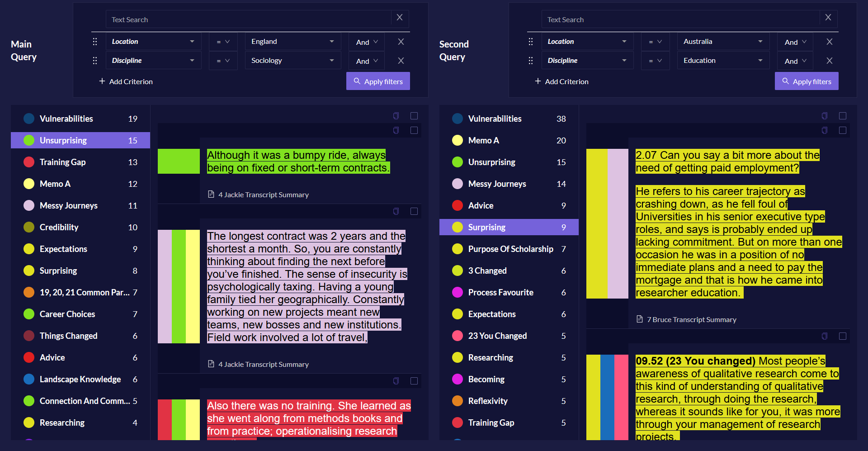Tick the checkbox on the longest contract quote

click(414, 211)
